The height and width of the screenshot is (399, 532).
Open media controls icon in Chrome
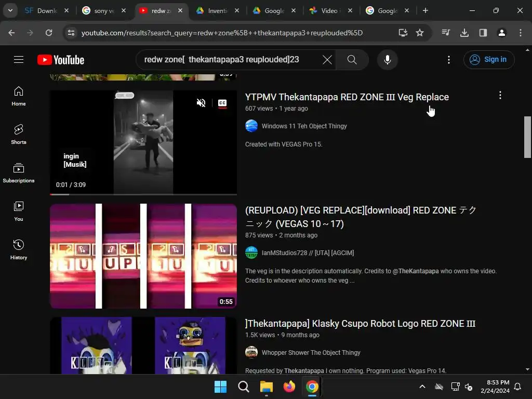click(x=446, y=33)
